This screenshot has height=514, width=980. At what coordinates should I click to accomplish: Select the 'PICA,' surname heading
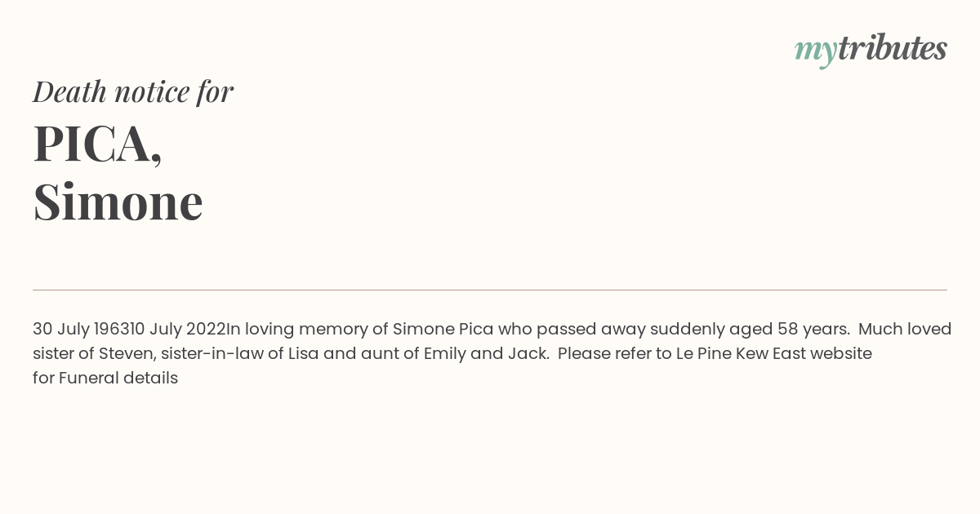pyautogui.click(x=98, y=143)
